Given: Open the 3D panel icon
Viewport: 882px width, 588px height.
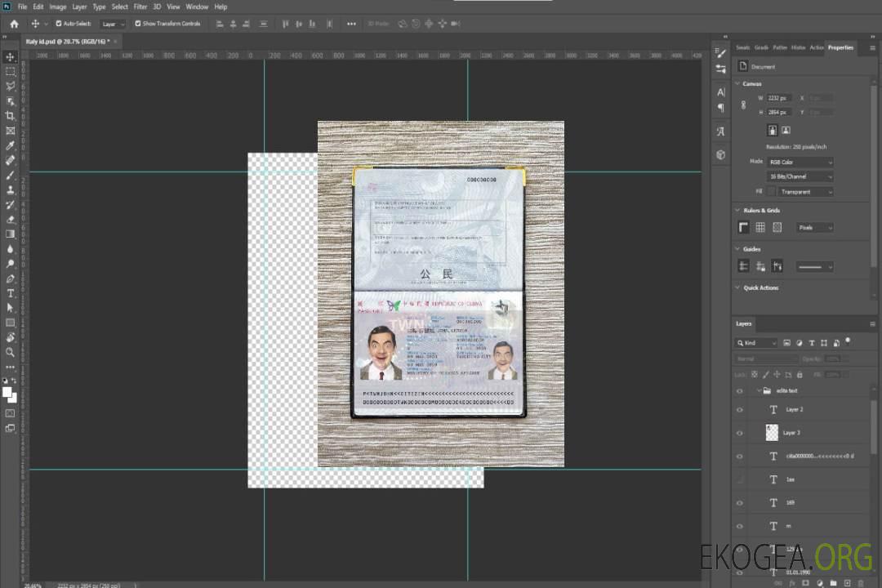Looking at the screenshot, I should [x=720, y=154].
